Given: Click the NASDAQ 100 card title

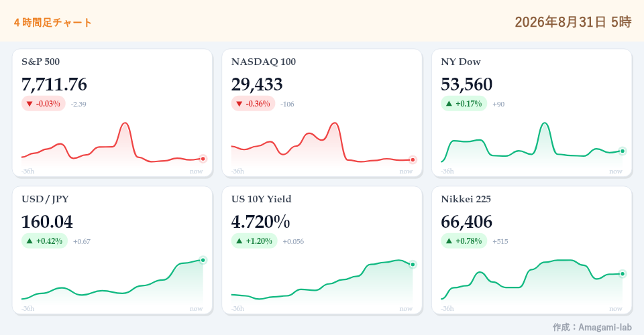Looking at the screenshot, I should (264, 62).
